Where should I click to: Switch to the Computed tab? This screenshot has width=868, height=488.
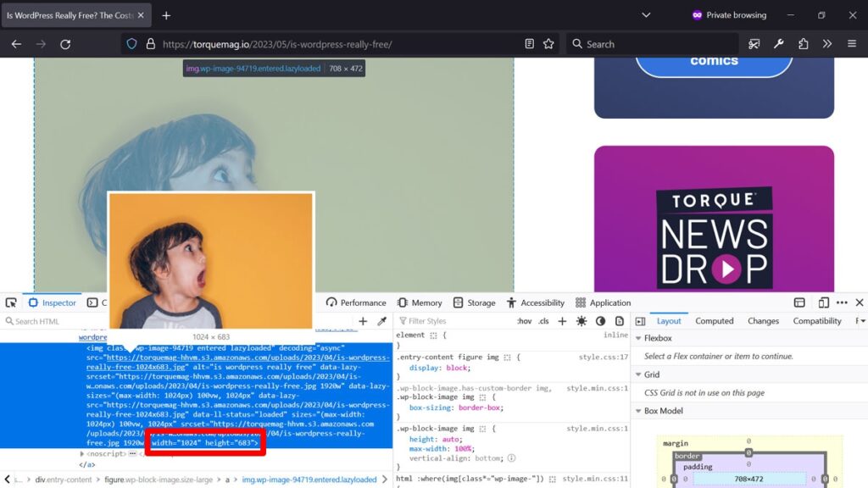coord(715,320)
